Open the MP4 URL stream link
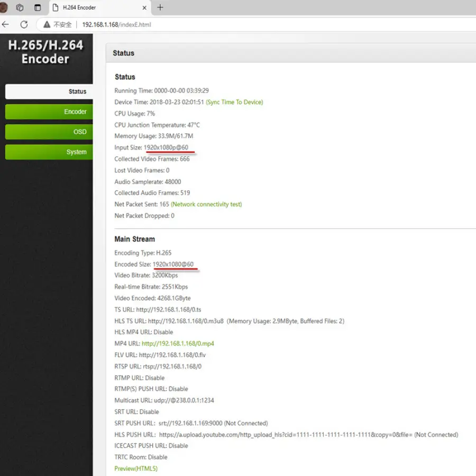 178,344
